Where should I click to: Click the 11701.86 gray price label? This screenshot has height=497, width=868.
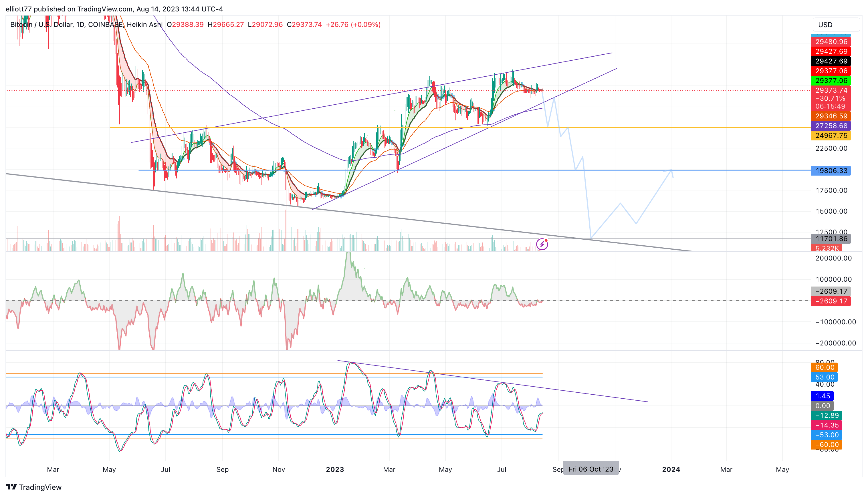click(x=831, y=238)
